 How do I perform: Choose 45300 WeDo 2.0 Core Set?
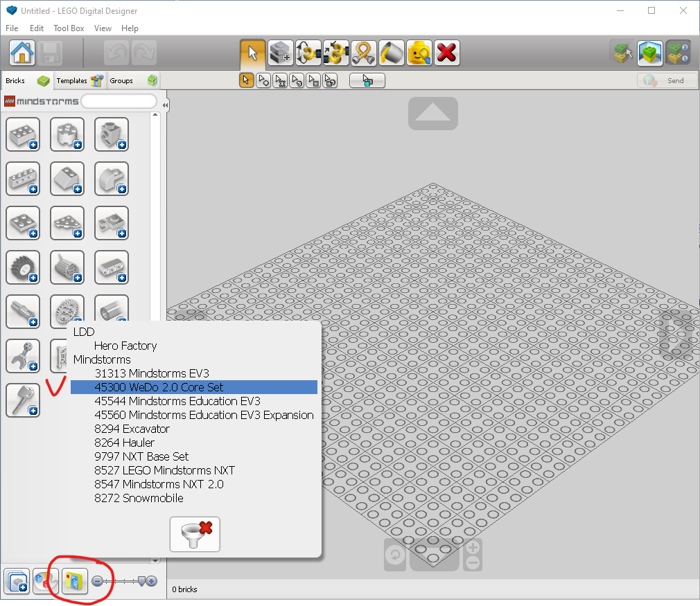(194, 387)
